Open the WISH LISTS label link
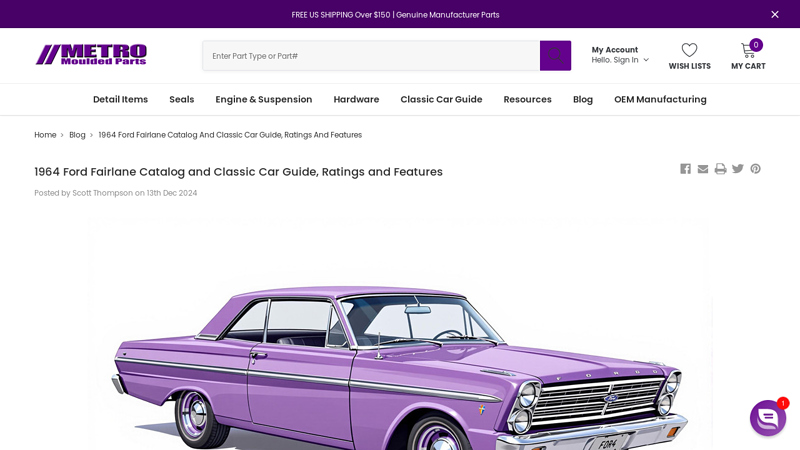Image resolution: width=800 pixels, height=450 pixels. coord(689,66)
